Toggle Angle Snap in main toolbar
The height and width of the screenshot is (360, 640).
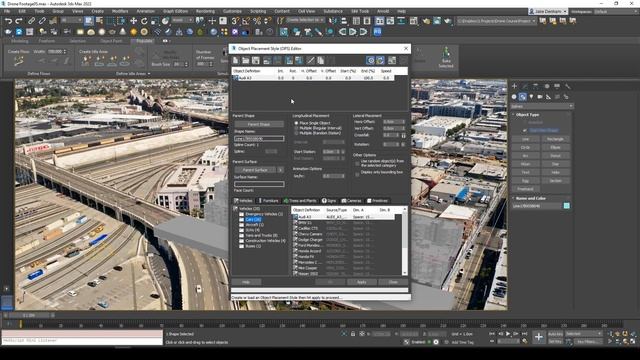(x=246, y=20)
